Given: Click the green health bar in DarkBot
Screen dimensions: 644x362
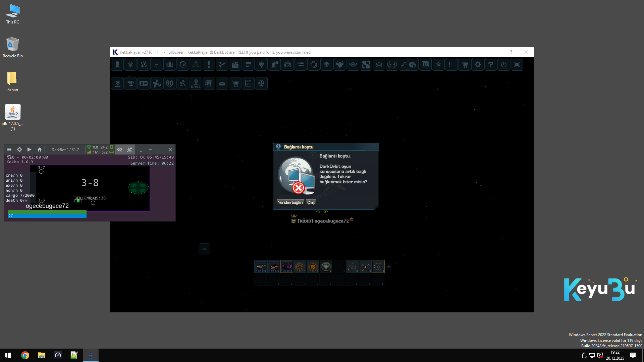Looking at the screenshot, I should [47, 212].
